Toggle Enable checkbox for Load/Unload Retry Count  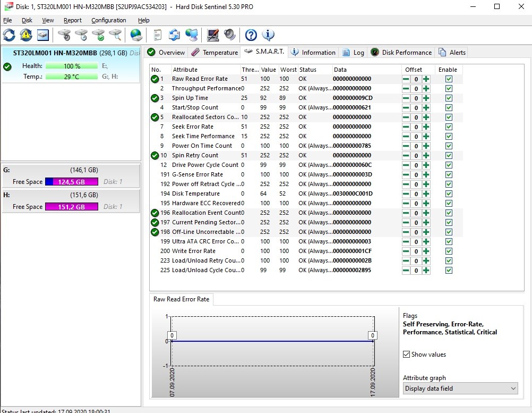pos(449,261)
